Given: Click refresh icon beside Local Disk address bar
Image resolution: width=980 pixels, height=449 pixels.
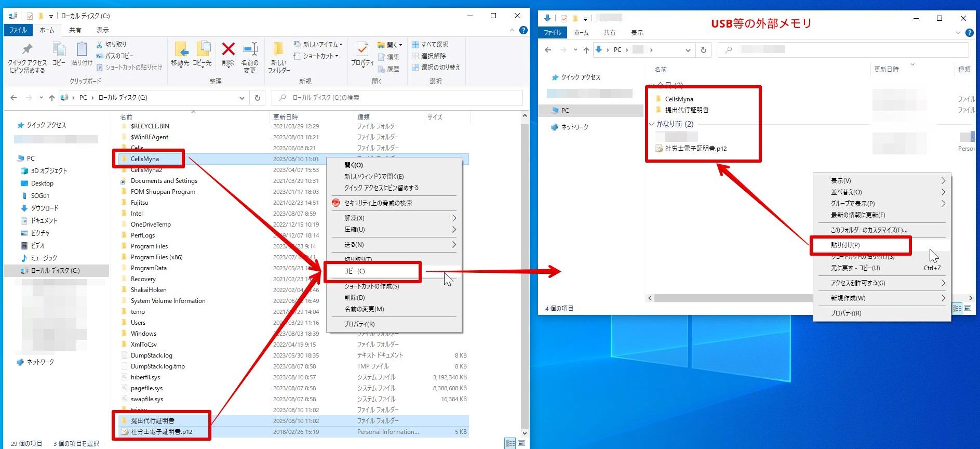Looking at the screenshot, I should (x=257, y=98).
